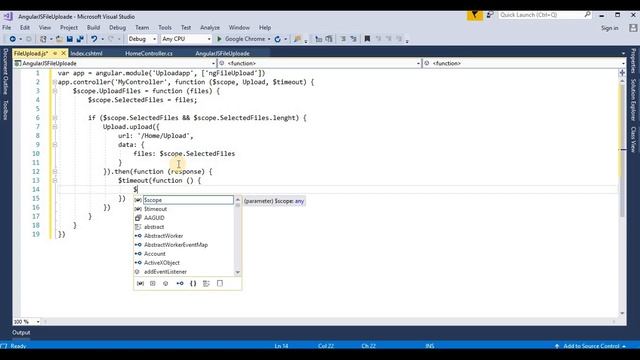This screenshot has height=360, width=640.
Task: Collapse code block at line 3
Action: click(55, 91)
